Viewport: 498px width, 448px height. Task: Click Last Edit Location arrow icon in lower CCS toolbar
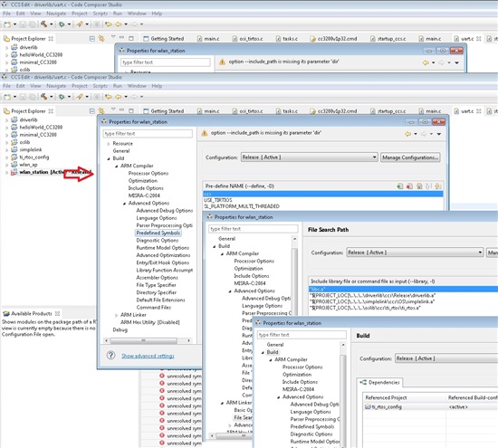[109, 97]
